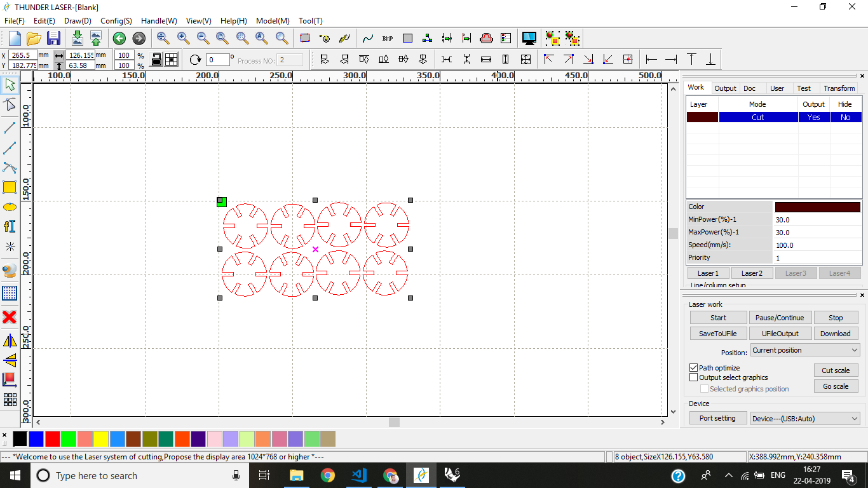Click the array grid tool icon
The image size is (868, 488).
(10, 400)
